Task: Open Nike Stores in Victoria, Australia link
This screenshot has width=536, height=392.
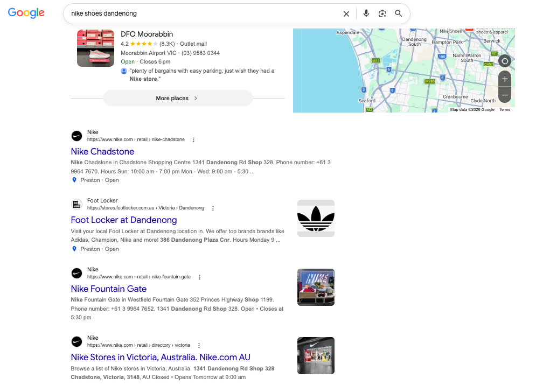Action: click(161, 357)
